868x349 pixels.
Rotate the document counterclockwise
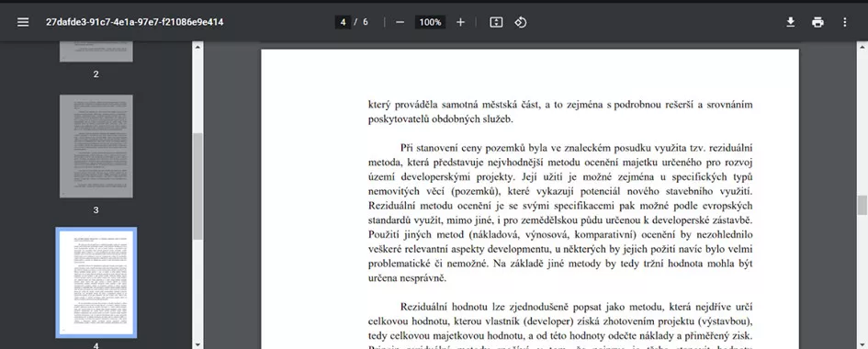click(521, 22)
